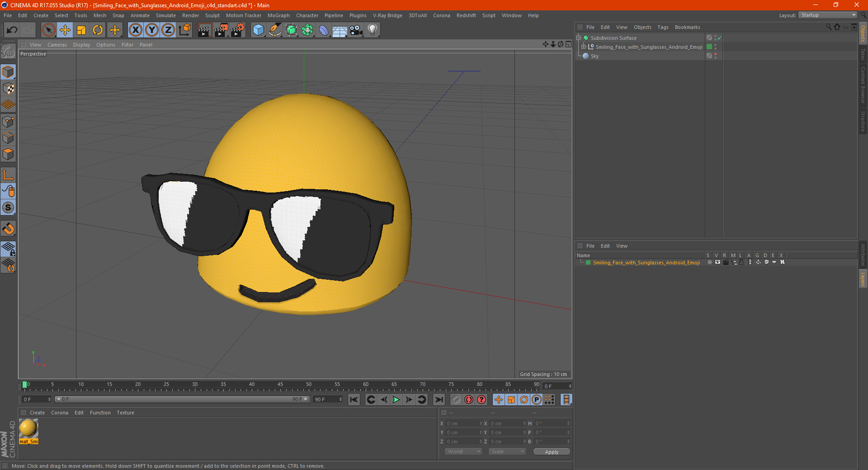Screen dimensions: 868x470
Task: Switch to Points mode
Action: click(x=8, y=122)
